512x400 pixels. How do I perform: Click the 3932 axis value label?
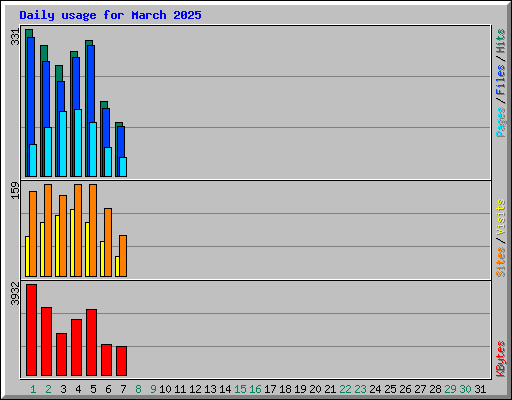click(x=15, y=294)
